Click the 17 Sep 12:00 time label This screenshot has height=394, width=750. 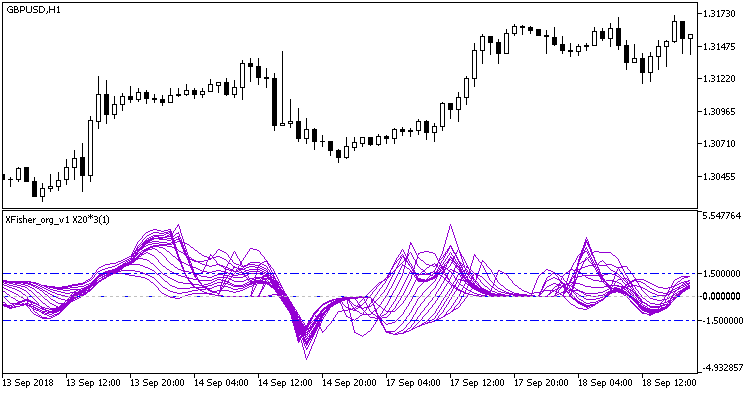pyautogui.click(x=477, y=383)
